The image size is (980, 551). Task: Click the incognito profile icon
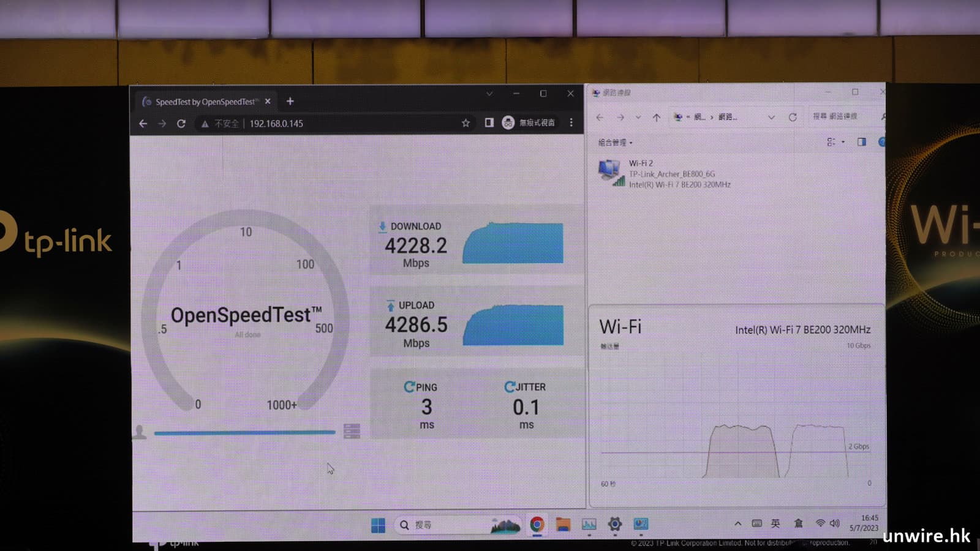click(508, 123)
